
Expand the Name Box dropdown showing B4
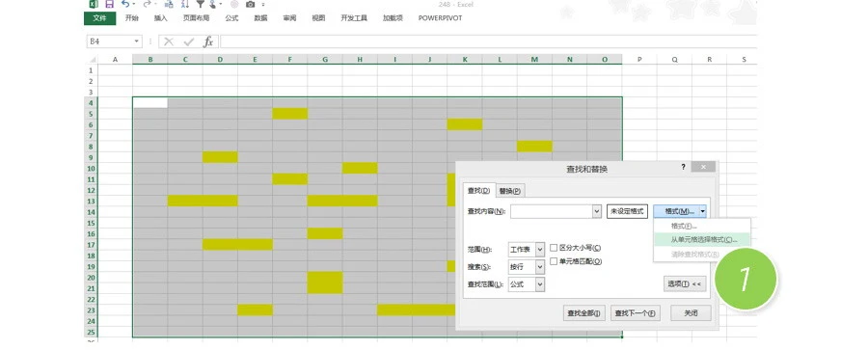[137, 41]
